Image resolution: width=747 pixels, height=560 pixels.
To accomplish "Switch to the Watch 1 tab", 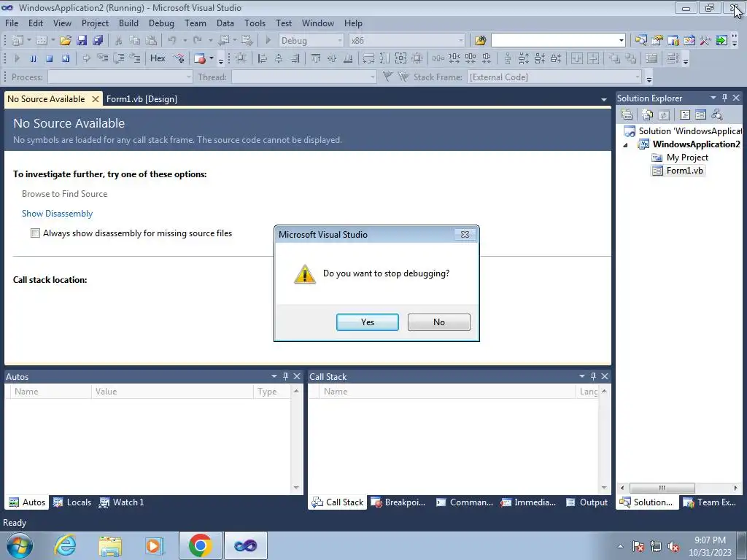I will click(122, 502).
